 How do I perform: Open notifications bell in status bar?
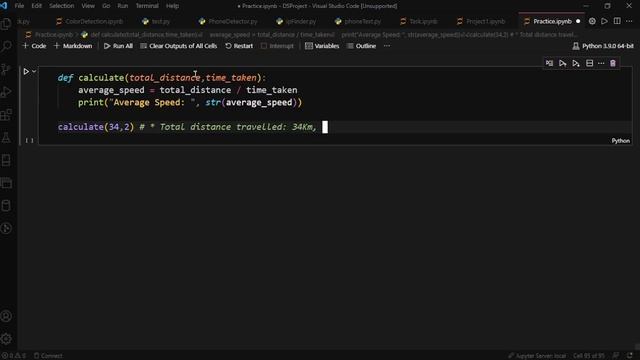630,356
